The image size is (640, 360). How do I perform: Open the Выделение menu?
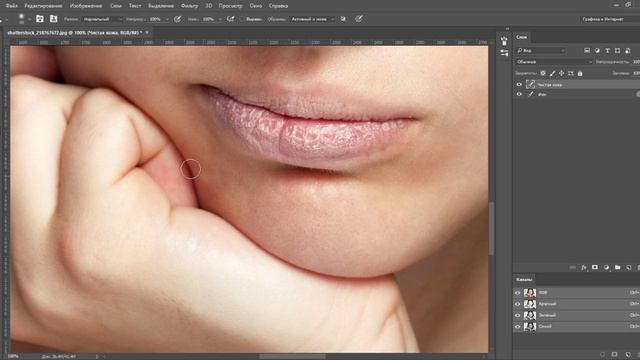point(161,6)
